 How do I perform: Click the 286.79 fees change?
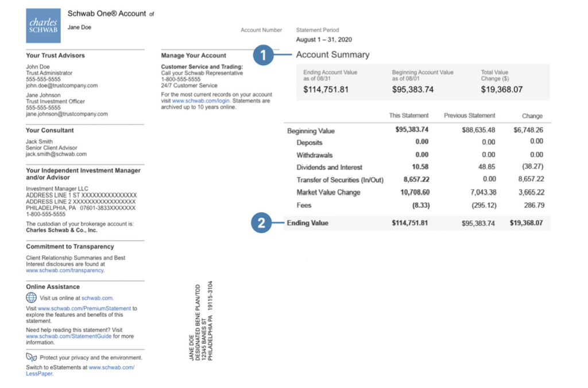534,205
